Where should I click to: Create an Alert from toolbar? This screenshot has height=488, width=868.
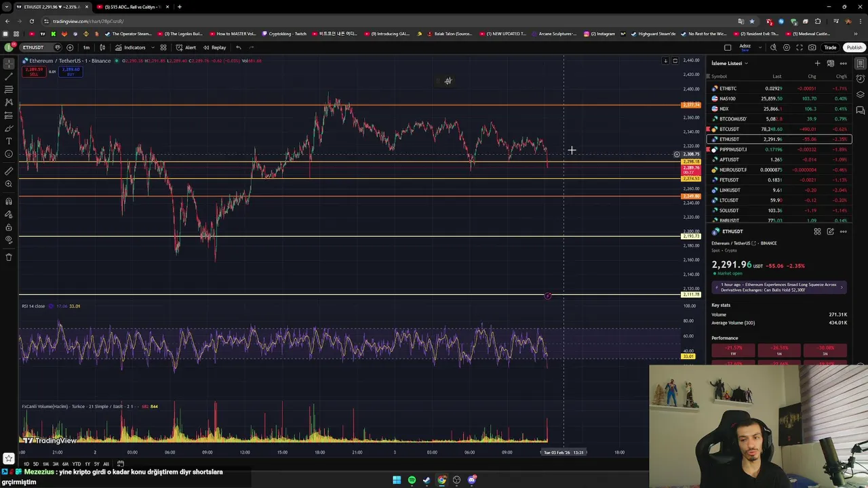click(186, 47)
